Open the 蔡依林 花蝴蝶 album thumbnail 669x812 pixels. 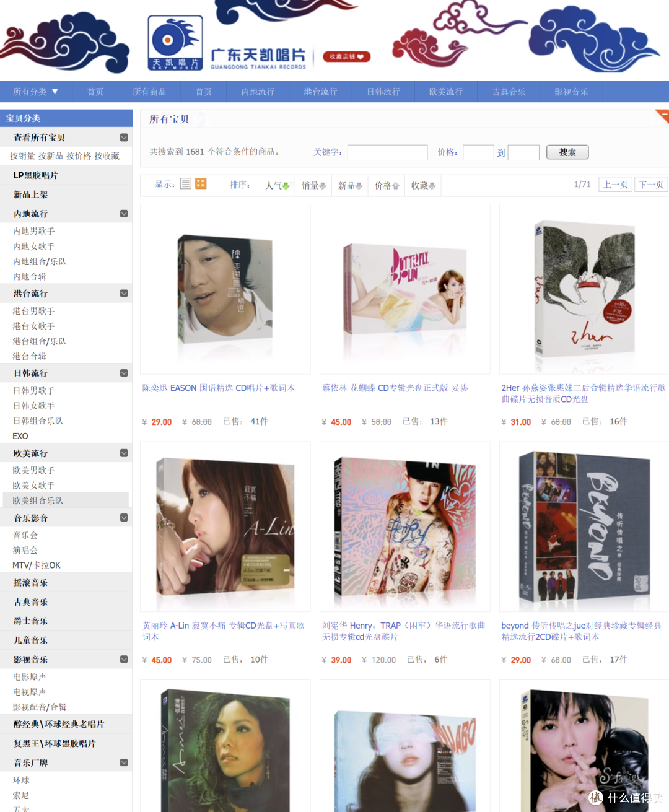click(404, 289)
